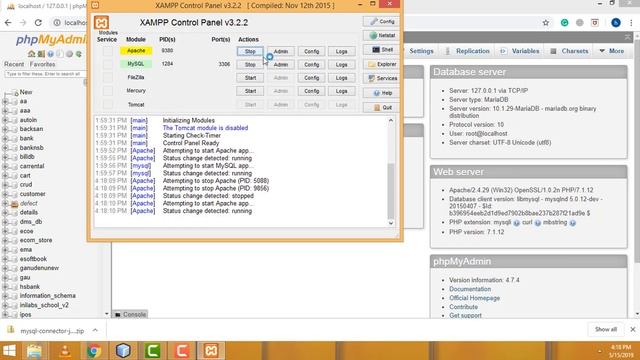The image size is (640, 360).
Task: Open the green Camtasia icon on taskbar
Action: click(152, 351)
